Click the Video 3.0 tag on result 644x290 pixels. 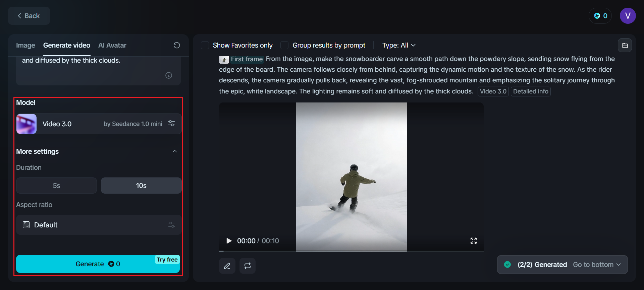click(x=493, y=91)
